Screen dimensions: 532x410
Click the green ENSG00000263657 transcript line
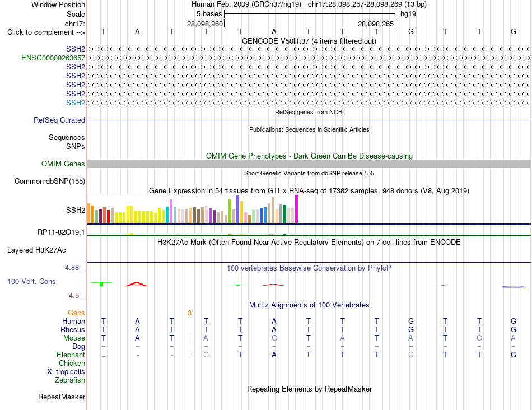point(309,58)
